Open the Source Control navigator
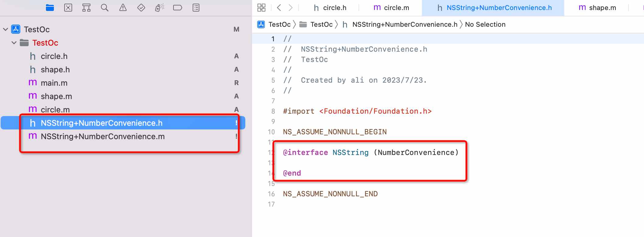 [68, 8]
